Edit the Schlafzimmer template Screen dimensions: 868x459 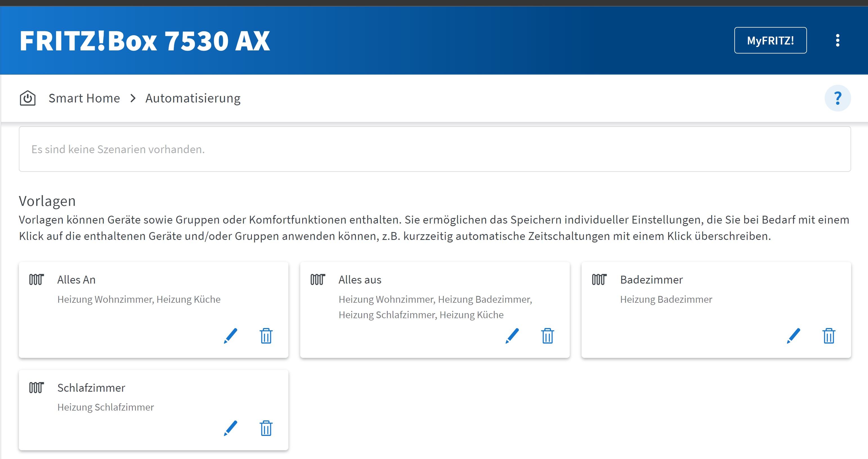(x=231, y=428)
